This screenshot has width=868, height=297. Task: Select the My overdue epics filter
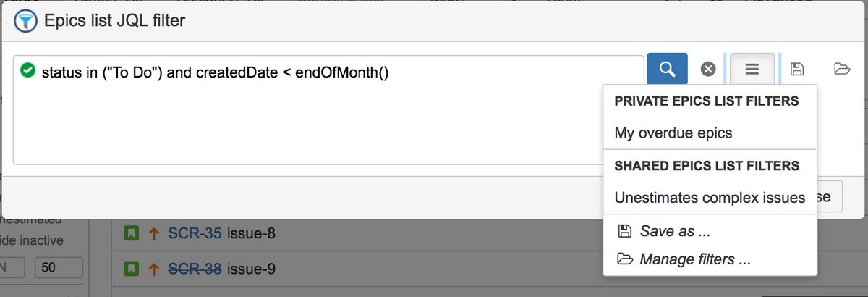673,133
